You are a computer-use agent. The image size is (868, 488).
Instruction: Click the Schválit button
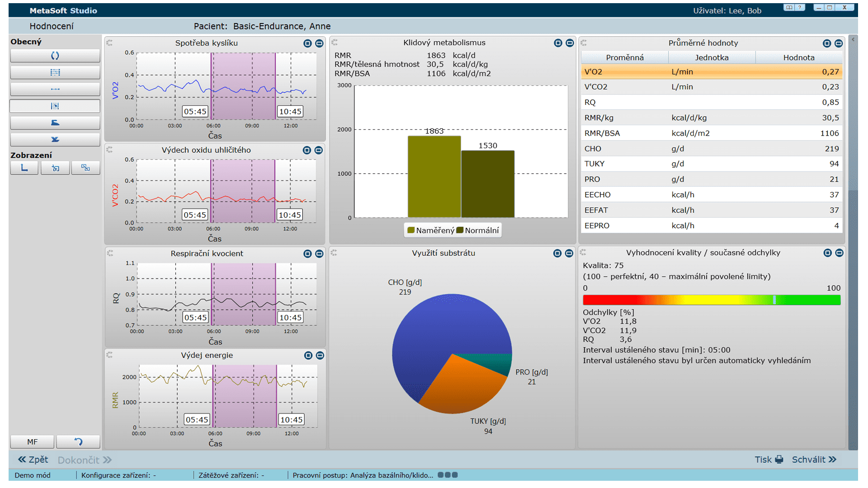click(x=814, y=460)
